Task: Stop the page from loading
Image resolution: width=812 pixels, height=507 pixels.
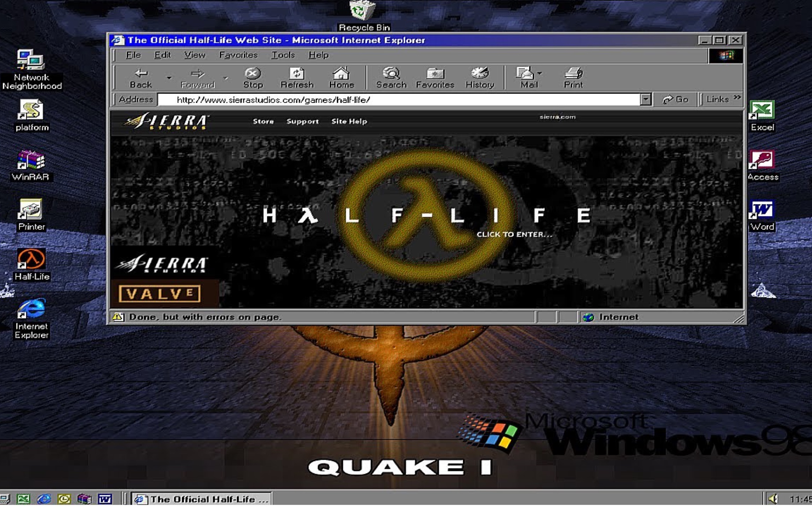Action: tap(253, 78)
